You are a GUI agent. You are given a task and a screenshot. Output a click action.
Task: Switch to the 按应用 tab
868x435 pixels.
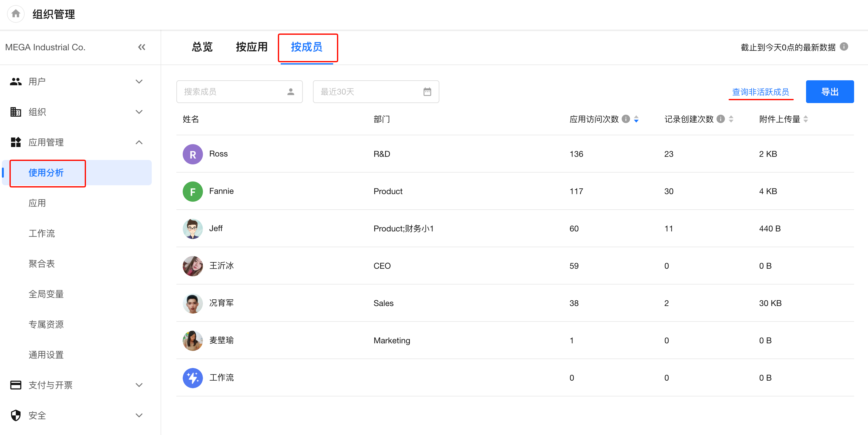tap(251, 47)
